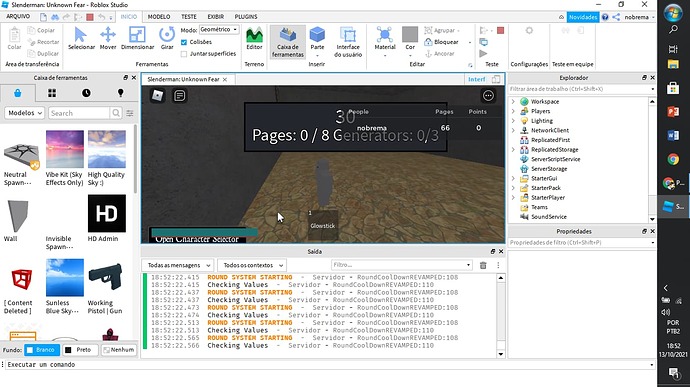Viewport: 690px width, 387px height.
Task: Open the Material picker
Action: (385, 42)
